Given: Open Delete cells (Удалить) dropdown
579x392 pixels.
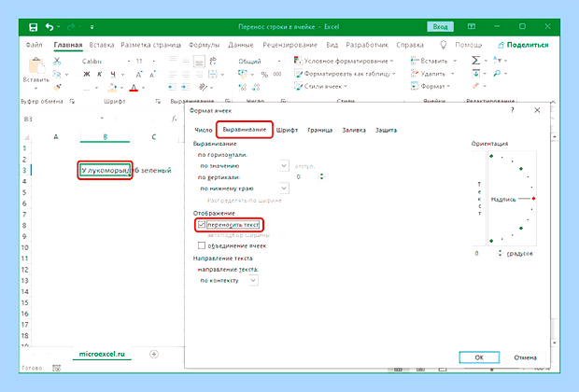Looking at the screenshot, I should click(x=432, y=74).
